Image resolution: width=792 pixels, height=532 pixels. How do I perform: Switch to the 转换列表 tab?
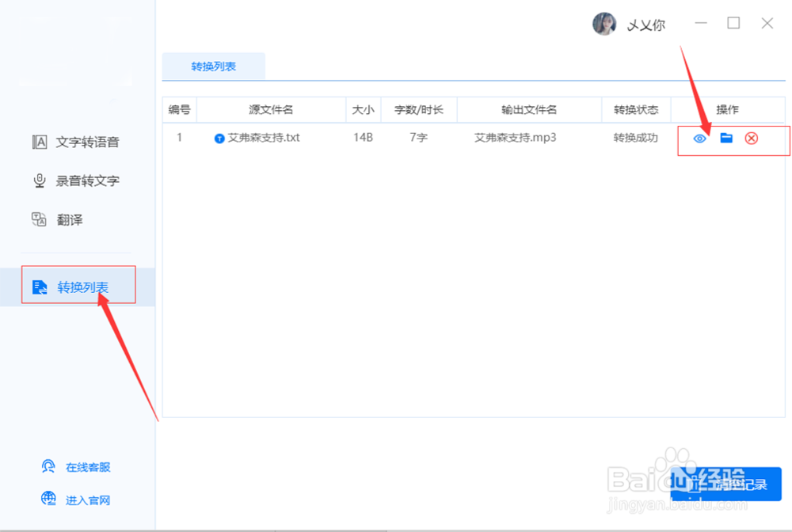pos(213,66)
